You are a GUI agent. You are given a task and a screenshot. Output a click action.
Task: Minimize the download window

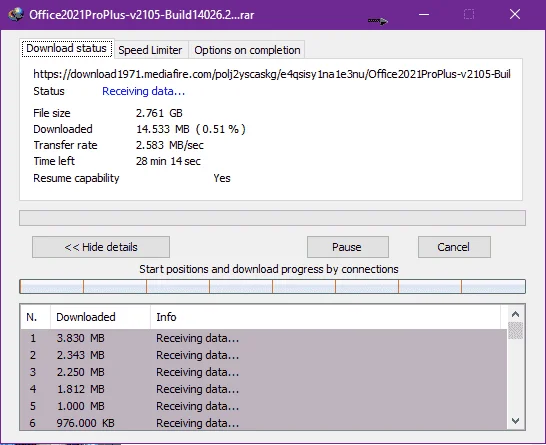[424, 15]
